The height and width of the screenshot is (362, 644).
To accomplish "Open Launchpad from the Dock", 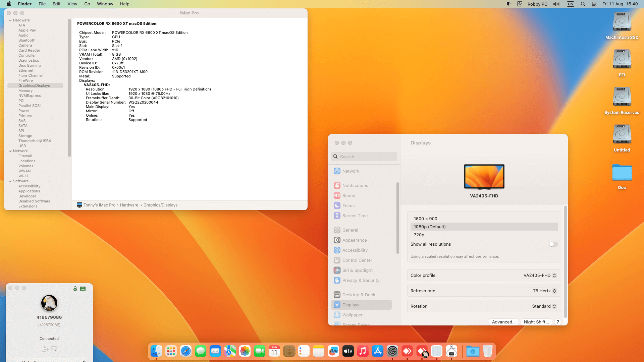I will coord(171,351).
